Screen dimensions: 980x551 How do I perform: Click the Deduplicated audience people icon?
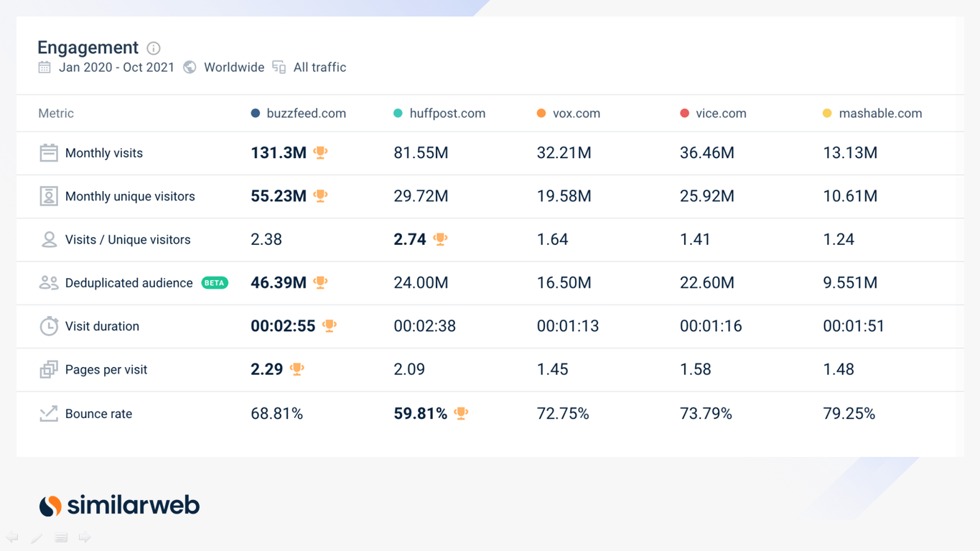coord(49,283)
